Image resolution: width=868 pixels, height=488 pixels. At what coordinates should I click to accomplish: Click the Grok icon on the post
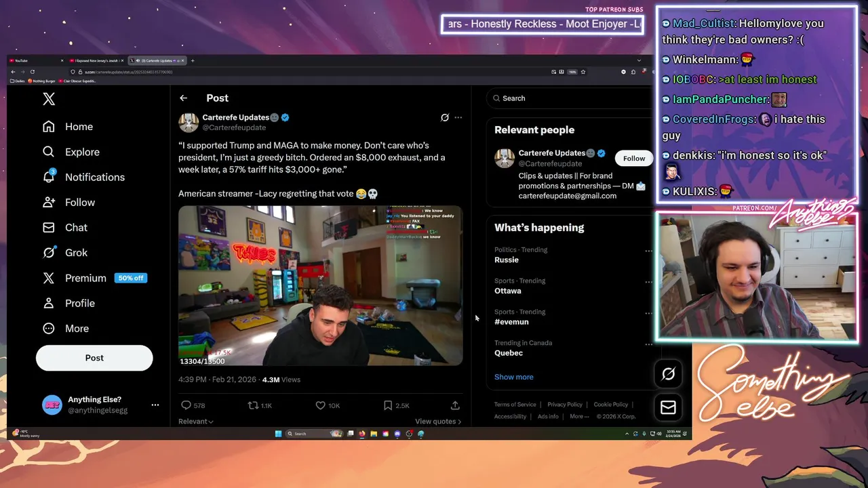(x=445, y=117)
